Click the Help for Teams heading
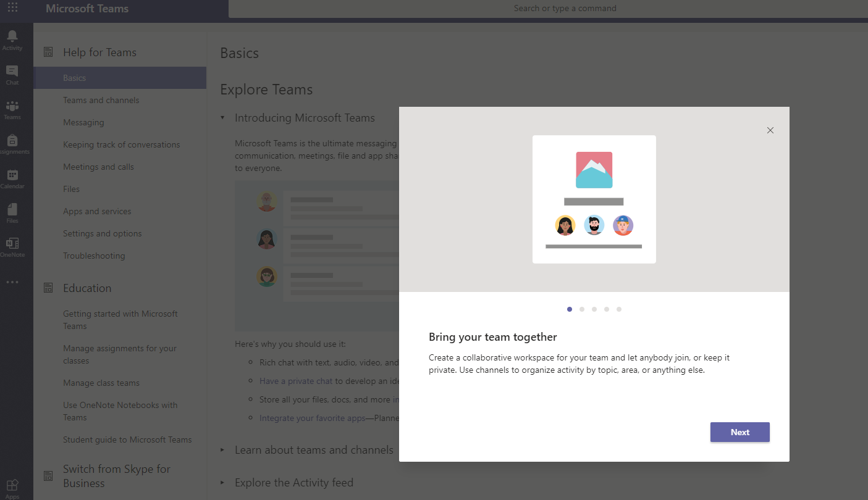This screenshot has width=868, height=500. tap(99, 52)
